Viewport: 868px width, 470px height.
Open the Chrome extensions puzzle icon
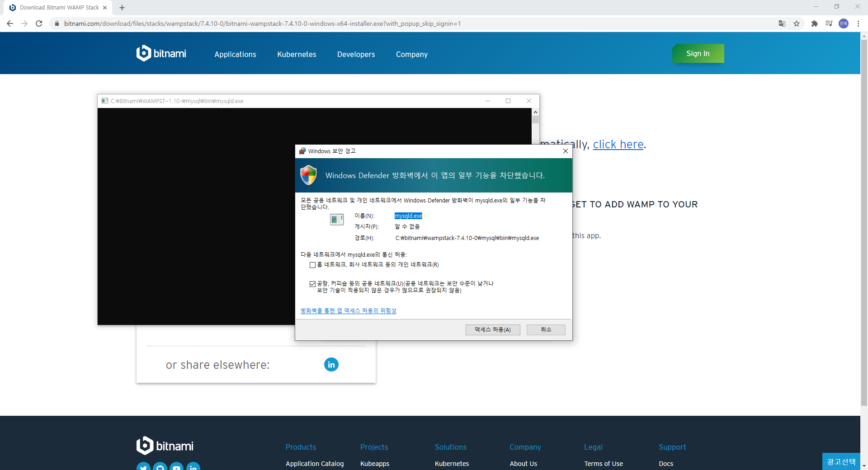815,23
